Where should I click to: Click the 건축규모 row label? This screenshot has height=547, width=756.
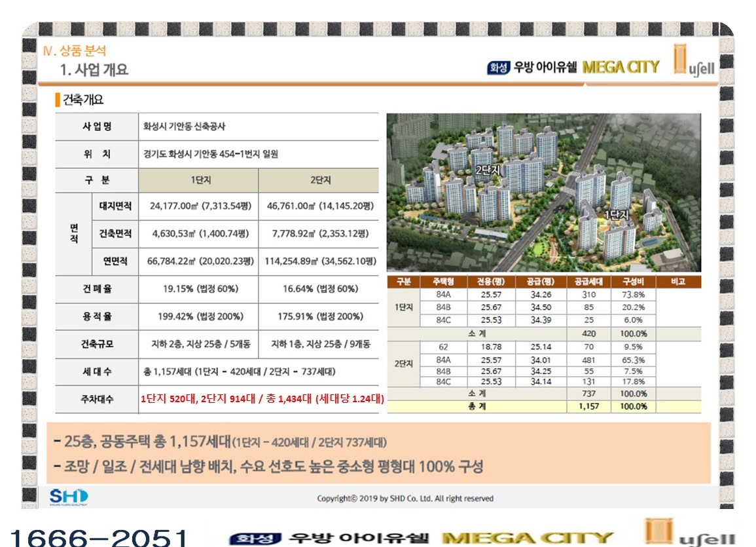[97, 344]
